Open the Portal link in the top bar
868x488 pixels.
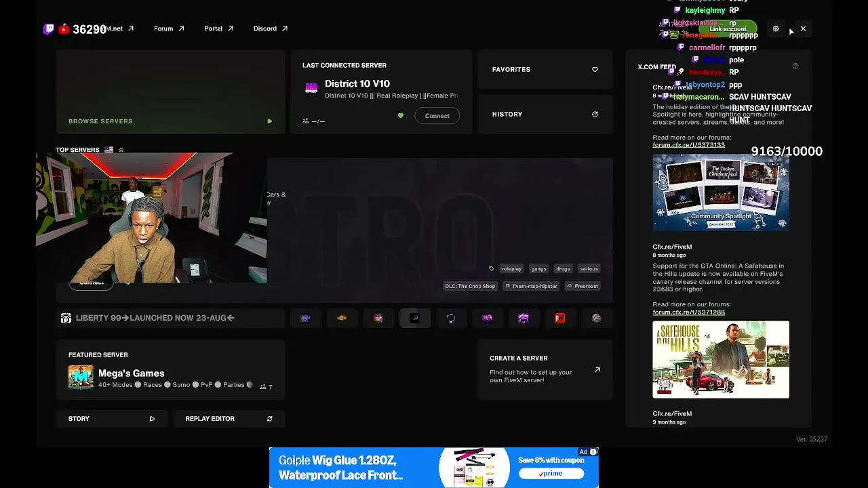[x=219, y=28]
